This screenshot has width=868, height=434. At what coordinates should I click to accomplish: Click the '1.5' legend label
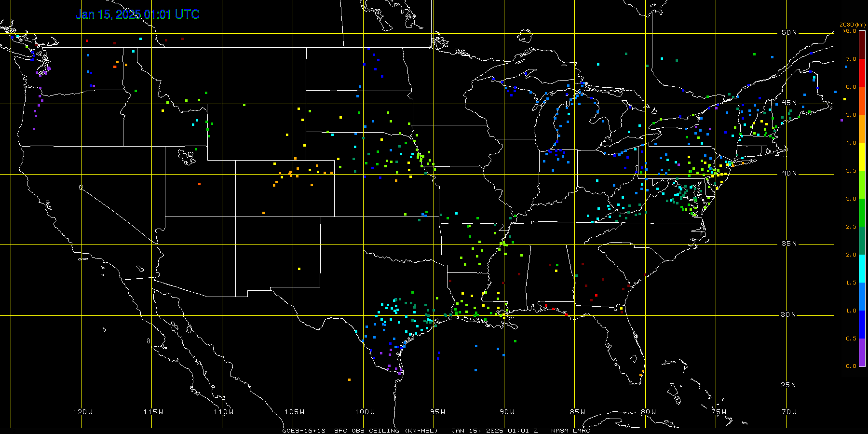coord(851,283)
